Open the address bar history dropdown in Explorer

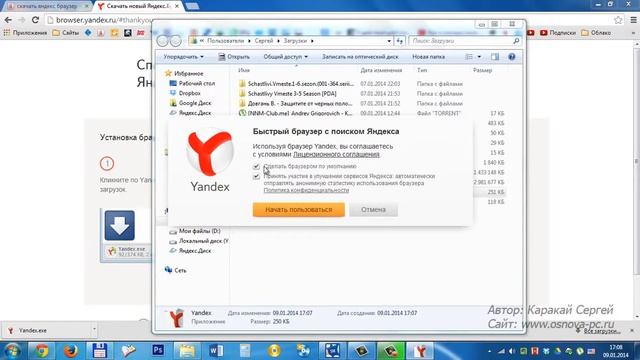[389, 41]
